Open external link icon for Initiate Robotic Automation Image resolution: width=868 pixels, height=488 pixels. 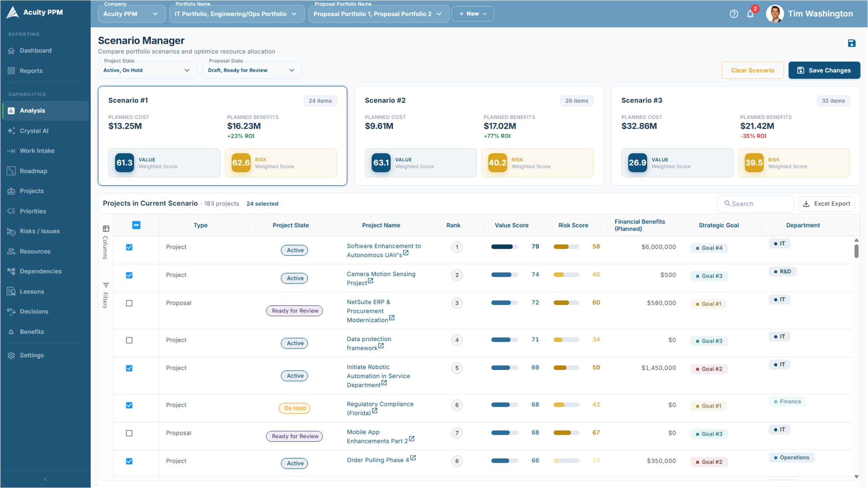(384, 382)
